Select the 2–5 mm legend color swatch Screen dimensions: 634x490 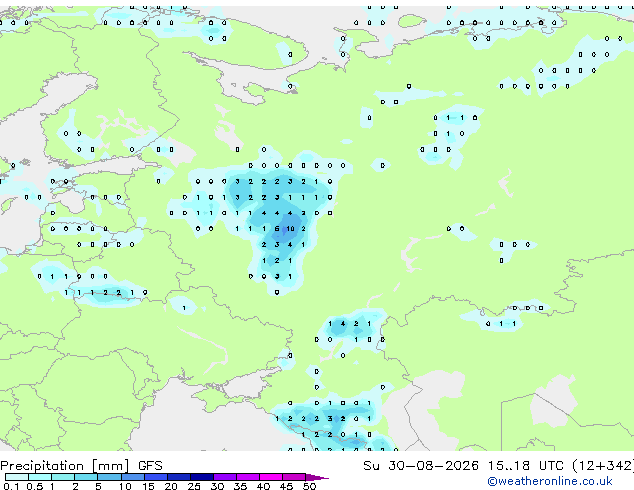point(87,477)
